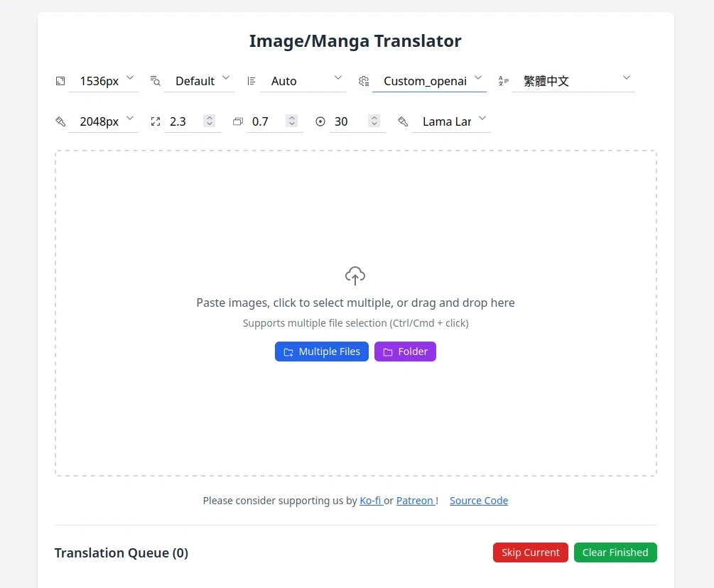
Task: Click the inpainter icon beside Lama Lar
Action: [x=403, y=121]
